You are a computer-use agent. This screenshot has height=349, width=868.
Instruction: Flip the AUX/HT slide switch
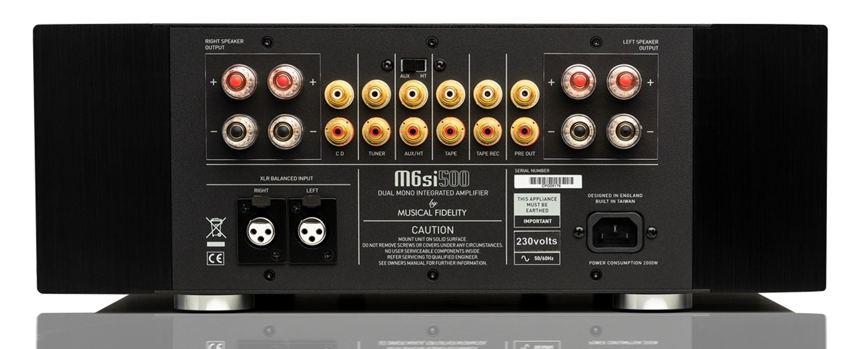413,65
